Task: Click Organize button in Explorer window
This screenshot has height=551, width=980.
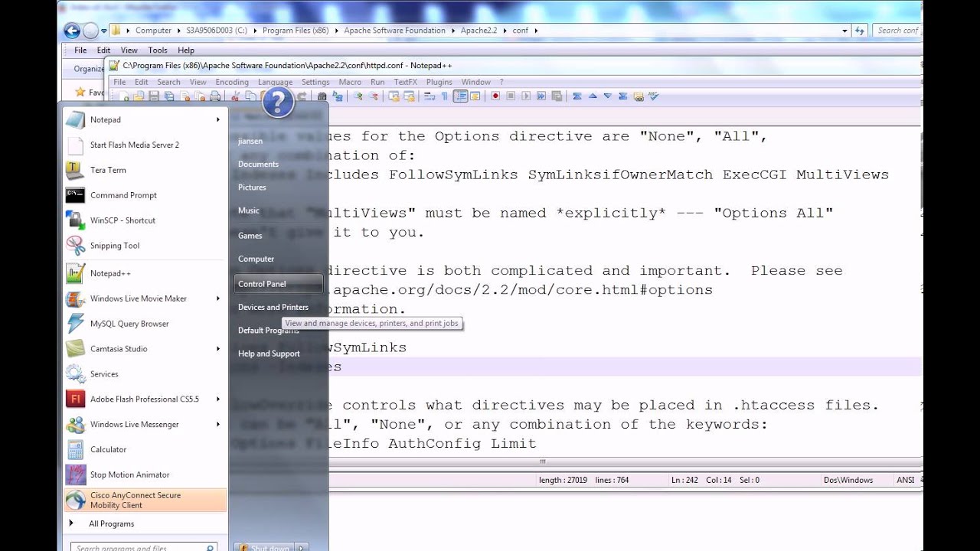Action: pyautogui.click(x=89, y=69)
